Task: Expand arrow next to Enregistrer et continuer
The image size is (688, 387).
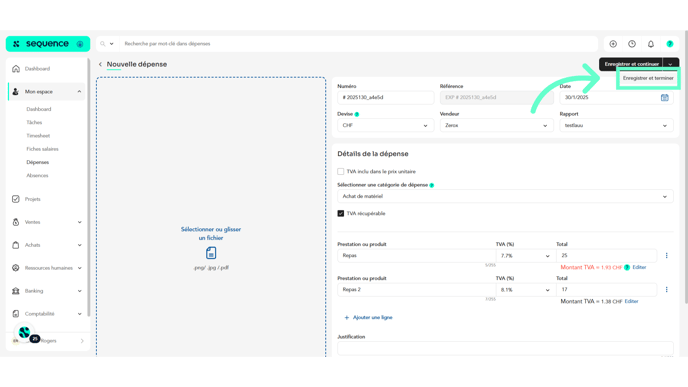Action: (x=671, y=64)
